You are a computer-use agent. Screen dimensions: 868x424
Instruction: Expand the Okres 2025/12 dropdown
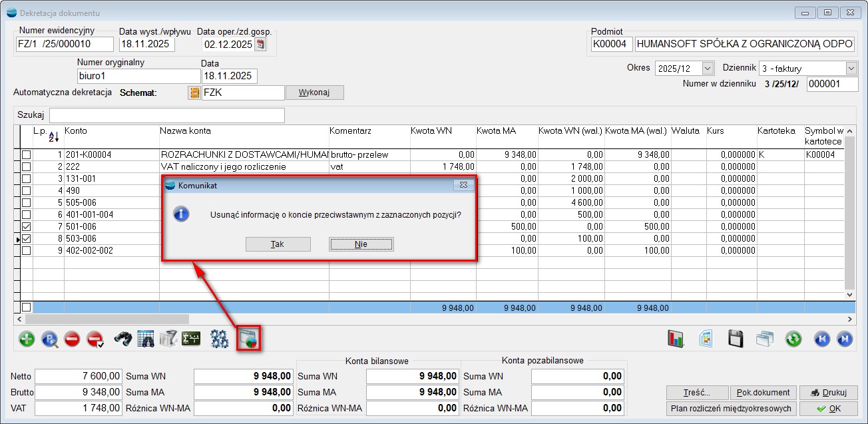tap(708, 69)
